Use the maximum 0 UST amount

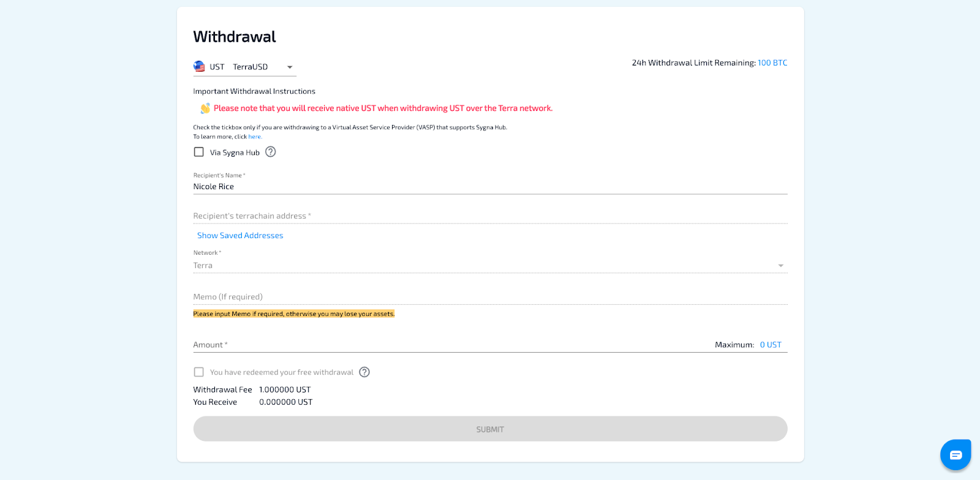click(771, 345)
